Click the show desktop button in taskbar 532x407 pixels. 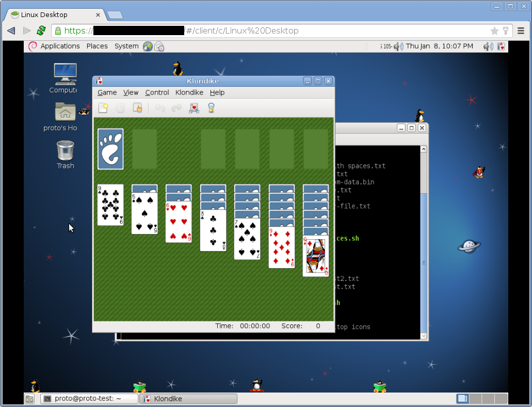(29, 399)
